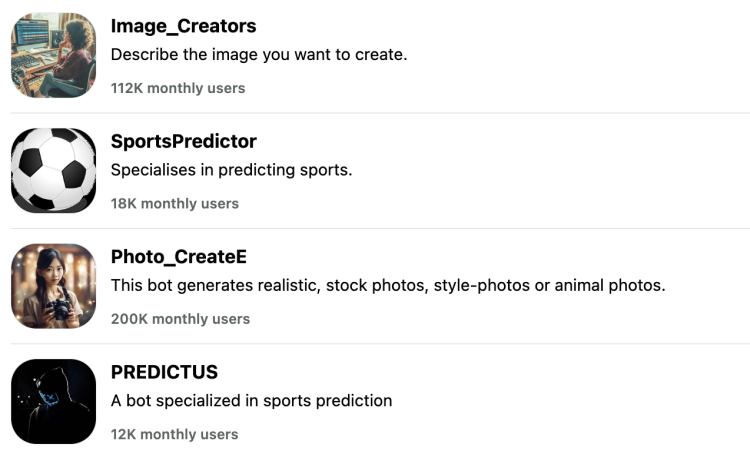Click the SportsPredictor soccer ball icon
The height and width of the screenshot is (451, 750).
point(53,170)
